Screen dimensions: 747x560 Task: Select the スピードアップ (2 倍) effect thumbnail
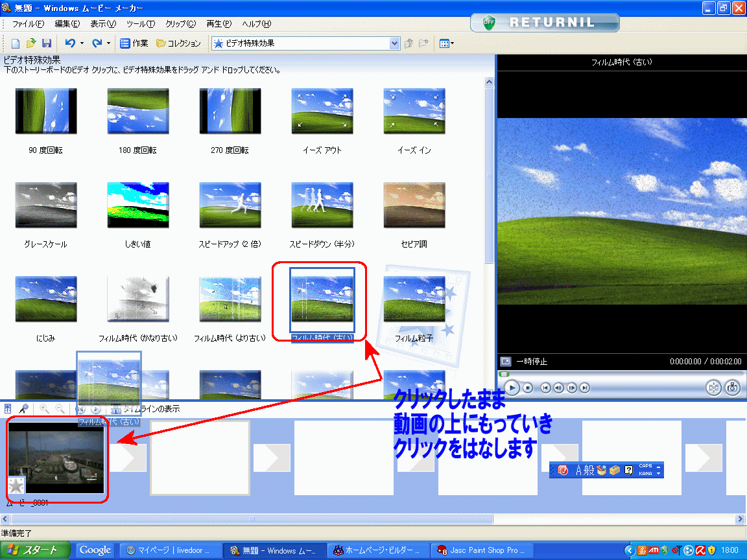click(x=230, y=205)
